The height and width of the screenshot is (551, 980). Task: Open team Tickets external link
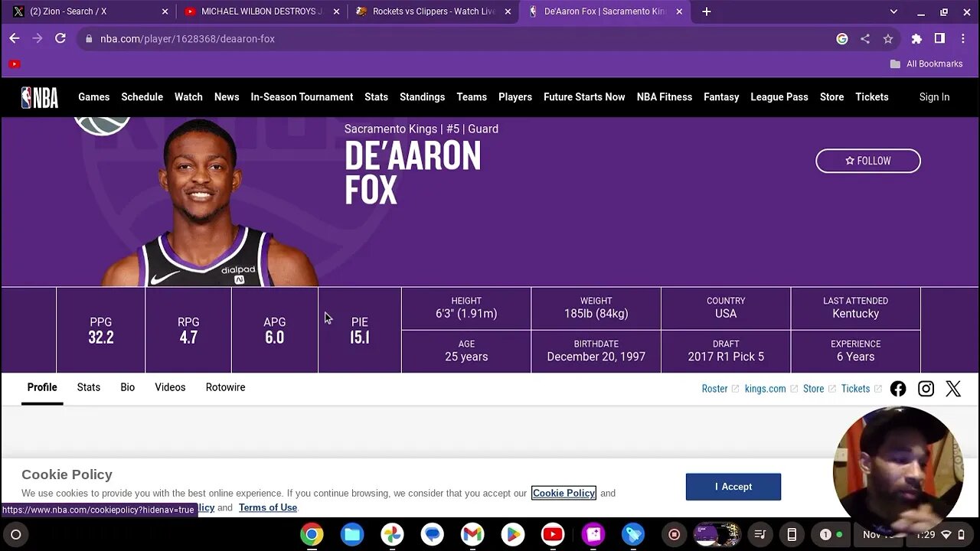pyautogui.click(x=861, y=389)
